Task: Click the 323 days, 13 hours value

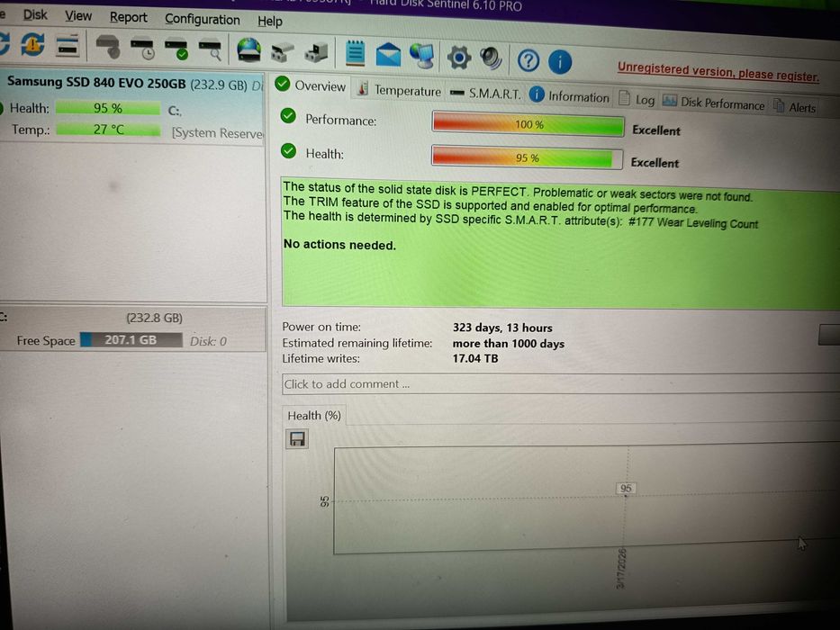Action: pyautogui.click(x=502, y=328)
